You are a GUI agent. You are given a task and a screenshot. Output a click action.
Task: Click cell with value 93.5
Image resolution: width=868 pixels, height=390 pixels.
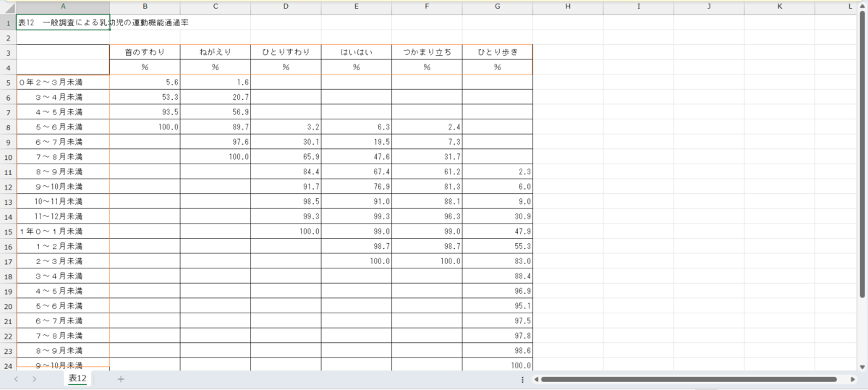(x=145, y=112)
